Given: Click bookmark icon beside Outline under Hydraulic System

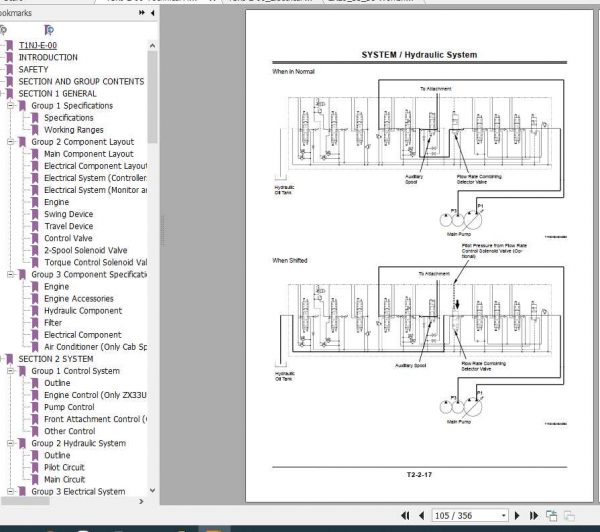Looking at the screenshot, I should [x=35, y=455].
